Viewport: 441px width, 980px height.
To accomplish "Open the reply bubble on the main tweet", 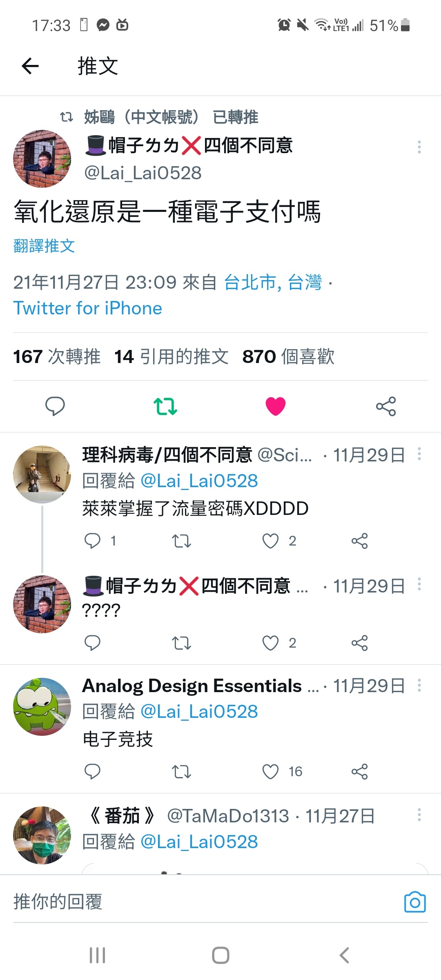I will coord(55,406).
